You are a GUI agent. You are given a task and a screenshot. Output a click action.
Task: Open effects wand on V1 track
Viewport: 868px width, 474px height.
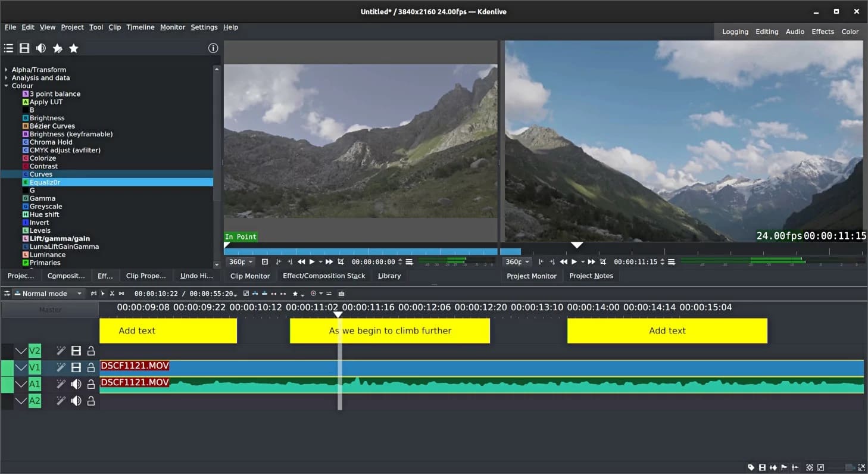(61, 368)
